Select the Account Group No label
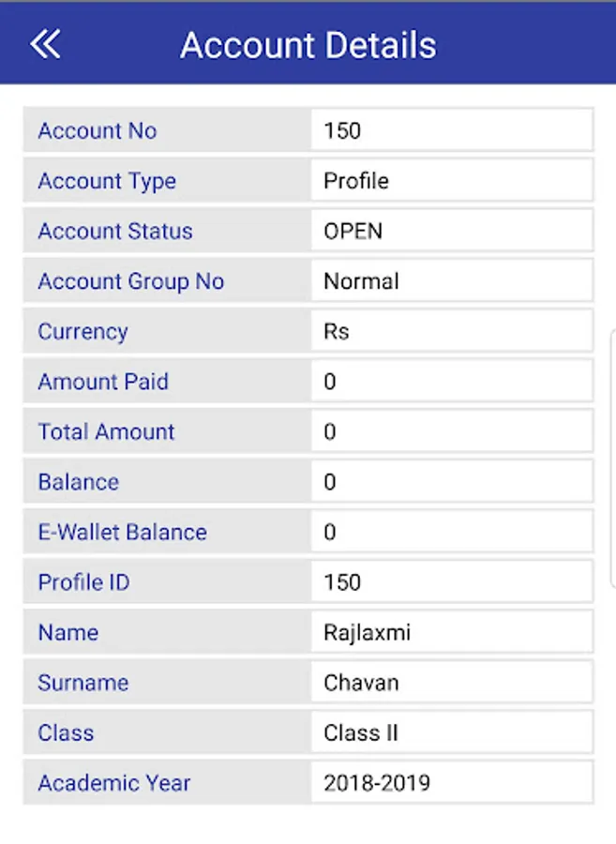616x844 pixels. tap(130, 281)
